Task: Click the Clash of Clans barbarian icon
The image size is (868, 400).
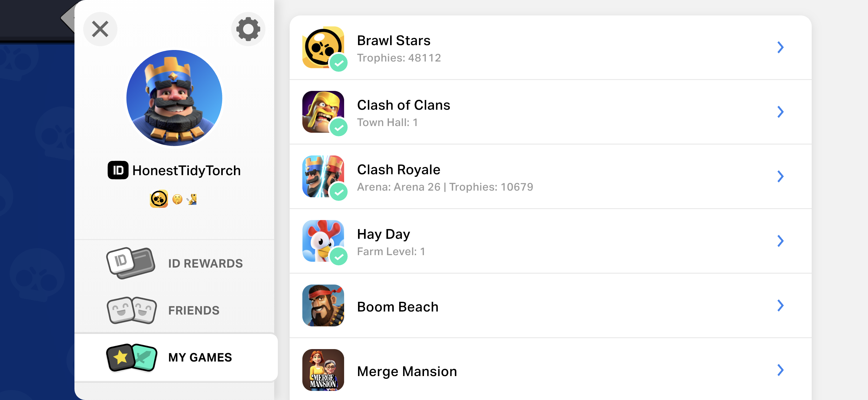Action: (x=323, y=112)
